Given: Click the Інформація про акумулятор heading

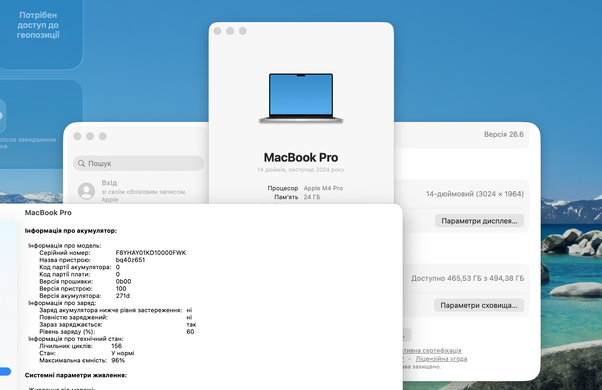Looking at the screenshot, I should pos(71,231).
